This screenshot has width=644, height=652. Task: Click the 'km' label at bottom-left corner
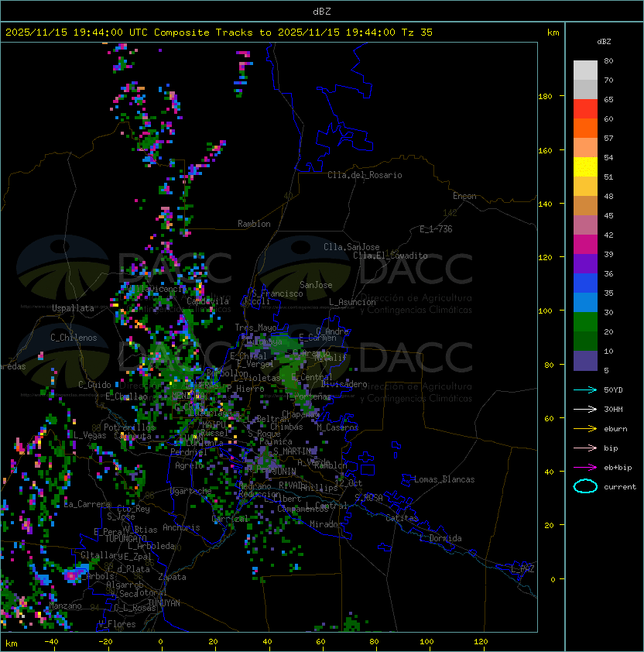tap(12, 643)
